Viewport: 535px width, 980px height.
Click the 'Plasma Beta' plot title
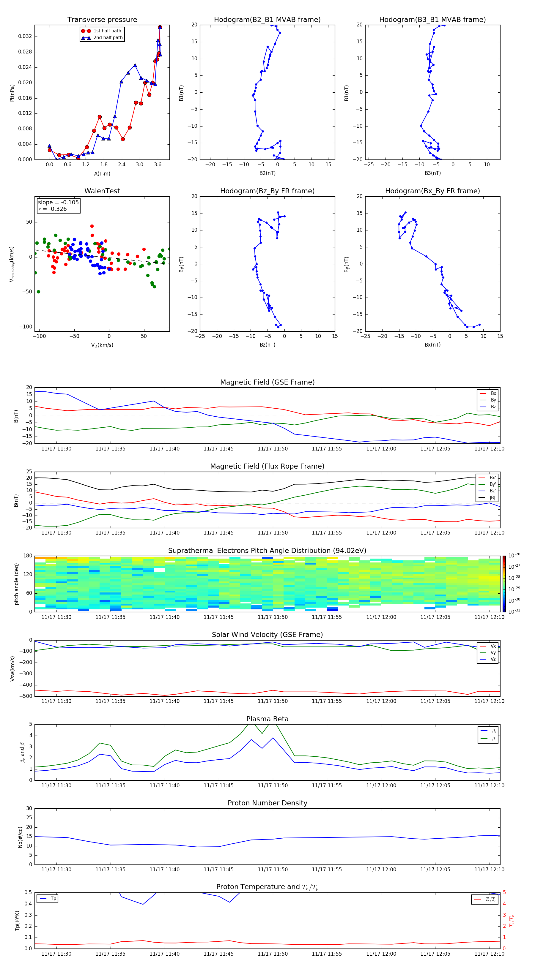(x=267, y=719)
